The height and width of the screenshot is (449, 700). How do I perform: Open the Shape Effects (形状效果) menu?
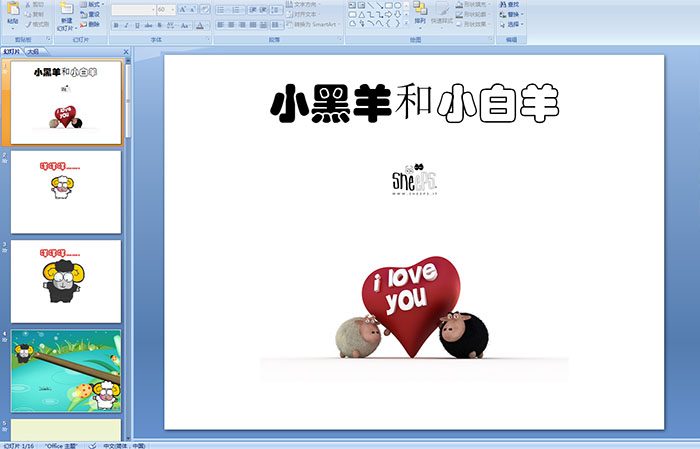[x=472, y=24]
